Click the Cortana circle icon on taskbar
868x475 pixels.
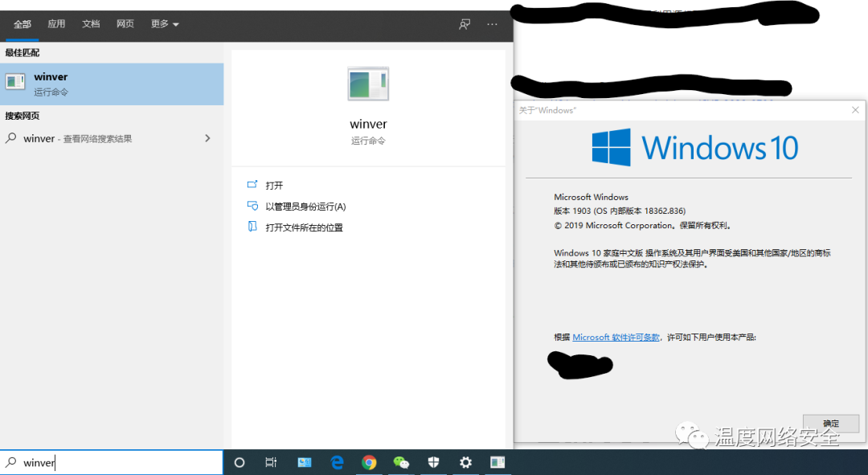click(239, 462)
